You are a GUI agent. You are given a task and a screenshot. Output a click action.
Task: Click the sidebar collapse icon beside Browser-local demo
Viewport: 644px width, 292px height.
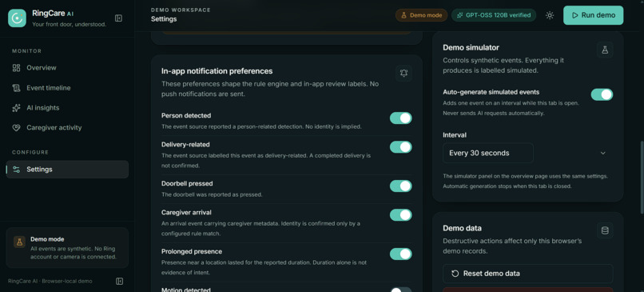[x=120, y=282]
